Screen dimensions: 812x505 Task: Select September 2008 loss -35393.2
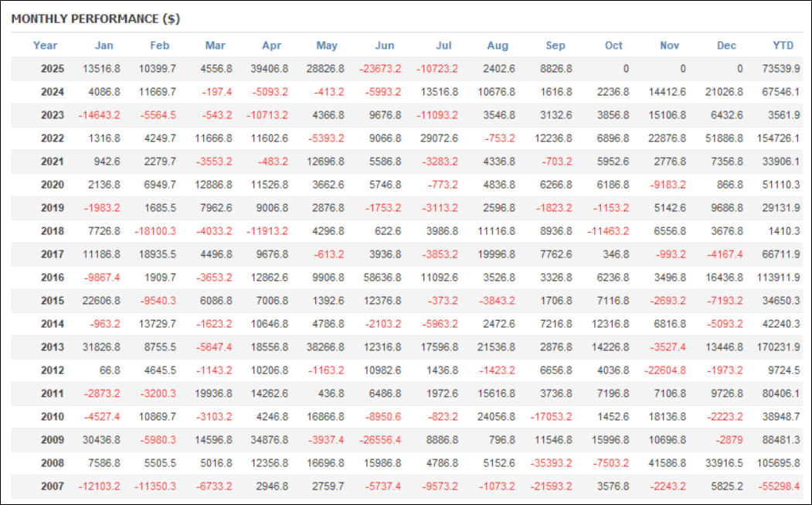tap(551, 465)
